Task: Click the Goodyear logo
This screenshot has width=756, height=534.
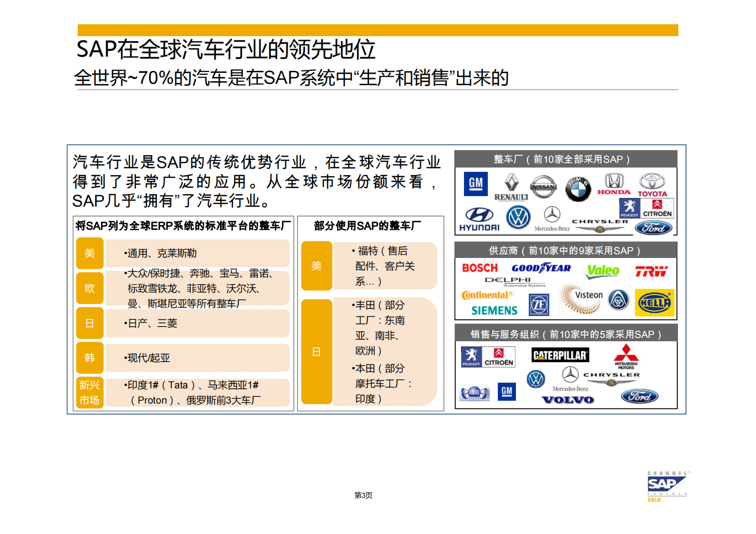Action: tap(542, 268)
